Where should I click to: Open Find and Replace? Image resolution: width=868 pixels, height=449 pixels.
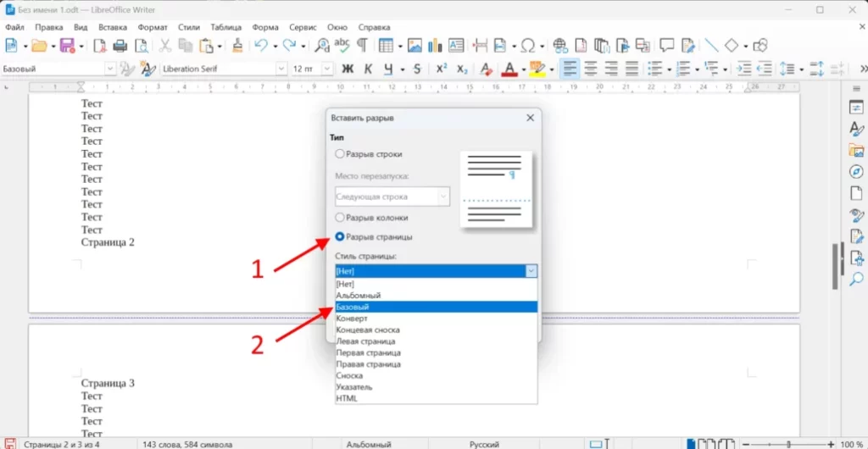pos(321,46)
